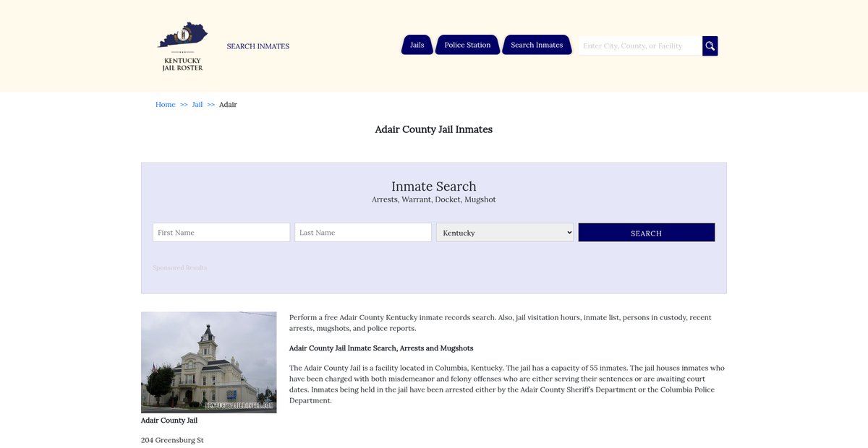Image resolution: width=868 pixels, height=448 pixels.
Task: Focus the city, county, or facility field
Action: point(639,46)
